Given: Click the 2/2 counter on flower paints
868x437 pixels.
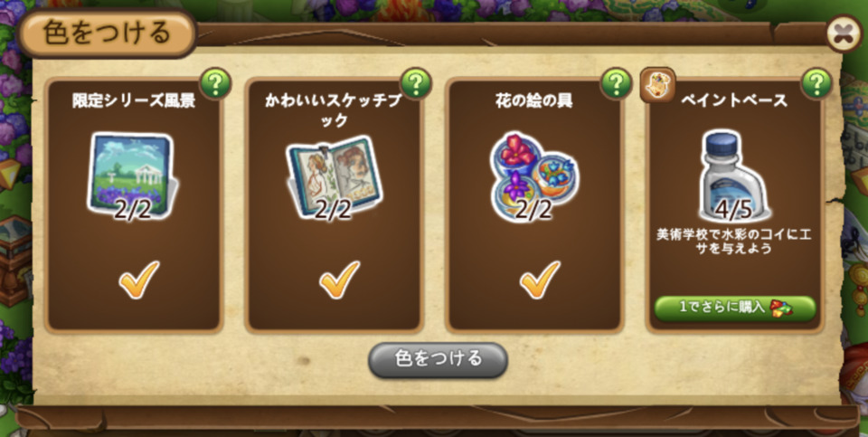Looking at the screenshot, I should coord(533,210).
